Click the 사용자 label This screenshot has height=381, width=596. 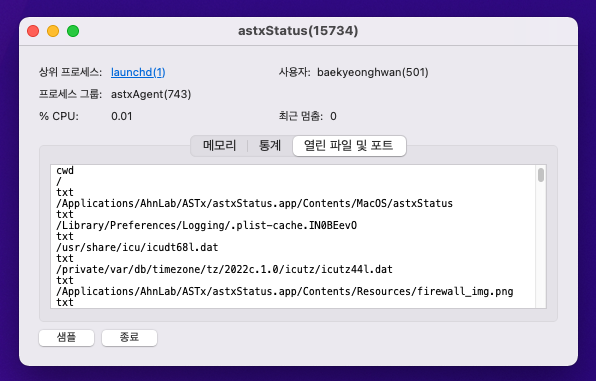[295, 72]
